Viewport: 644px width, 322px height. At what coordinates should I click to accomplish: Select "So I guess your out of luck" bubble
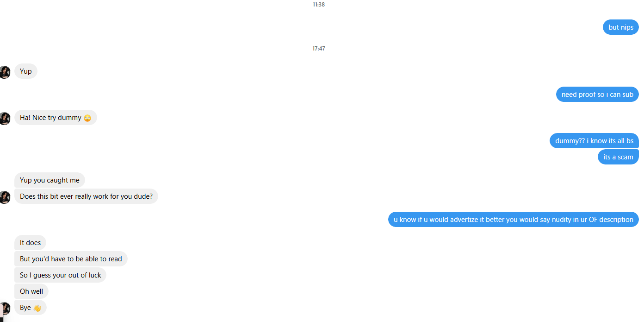click(x=60, y=275)
